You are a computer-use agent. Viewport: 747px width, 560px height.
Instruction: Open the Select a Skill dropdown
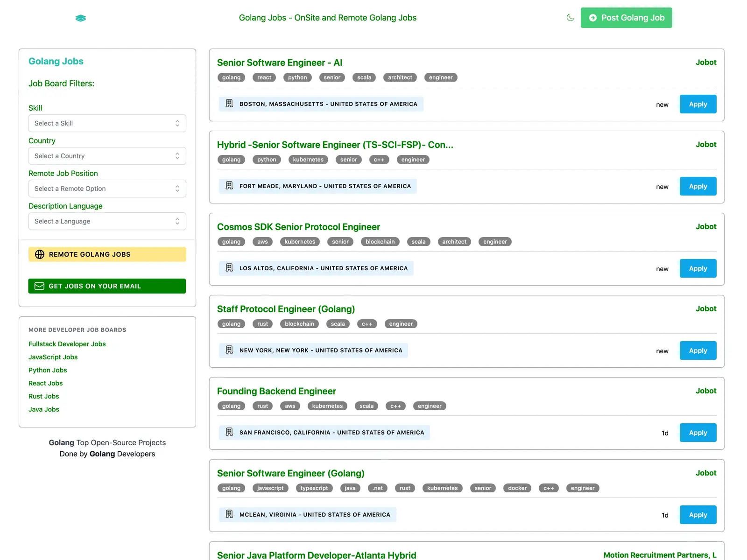click(x=107, y=123)
